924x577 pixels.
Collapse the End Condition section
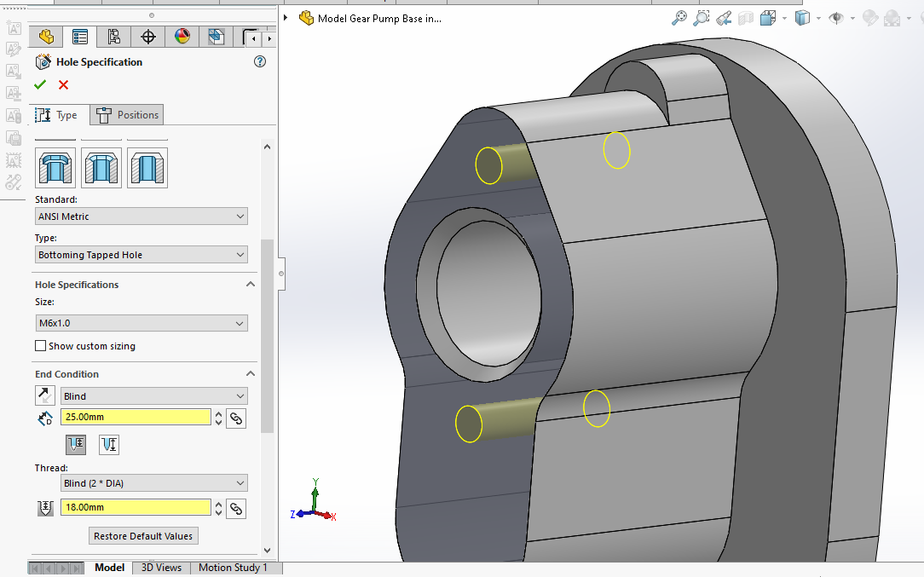(x=251, y=374)
